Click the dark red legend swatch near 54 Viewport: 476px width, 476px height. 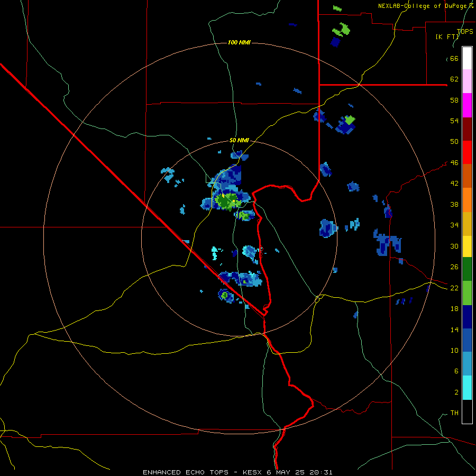pyautogui.click(x=467, y=129)
